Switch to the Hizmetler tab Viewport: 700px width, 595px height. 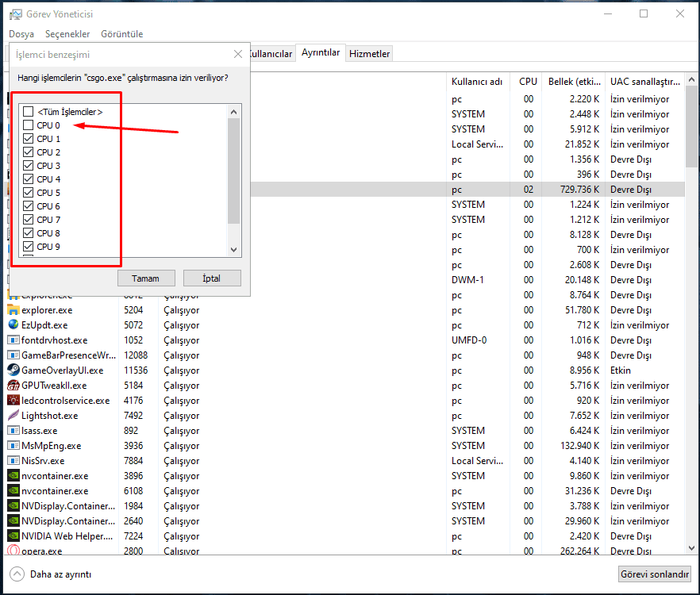[x=369, y=53]
